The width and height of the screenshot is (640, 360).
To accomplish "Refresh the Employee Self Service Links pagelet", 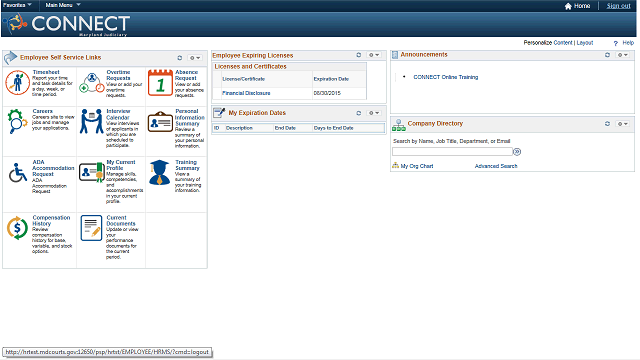I will (180, 58).
